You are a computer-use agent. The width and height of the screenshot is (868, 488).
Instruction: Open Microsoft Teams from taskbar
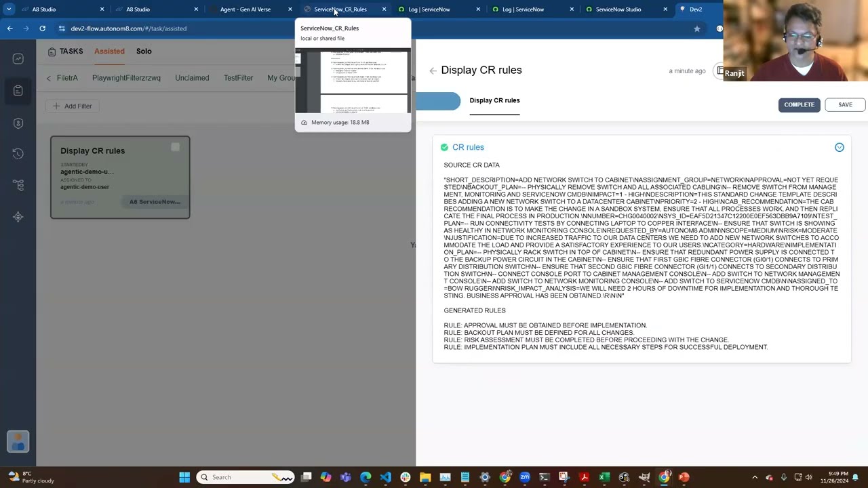346,477
